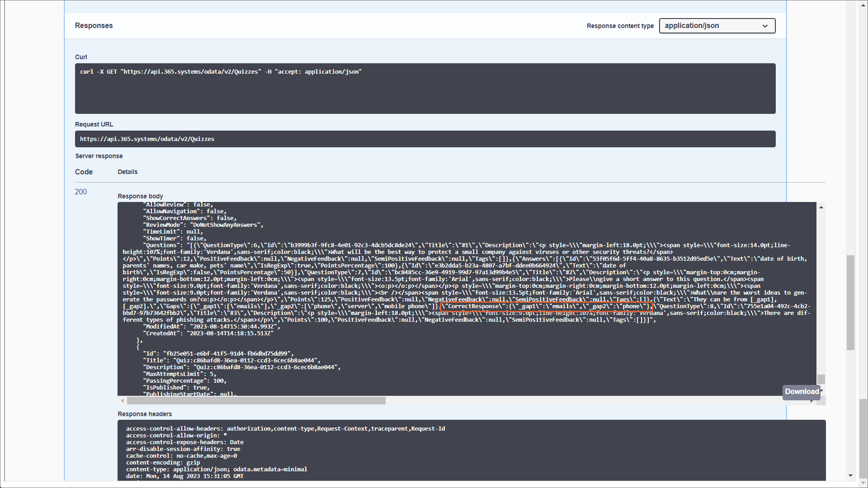This screenshot has width=868, height=488.
Task: Click the highlighted CorrectResponse JSON text
Action: 547,306
